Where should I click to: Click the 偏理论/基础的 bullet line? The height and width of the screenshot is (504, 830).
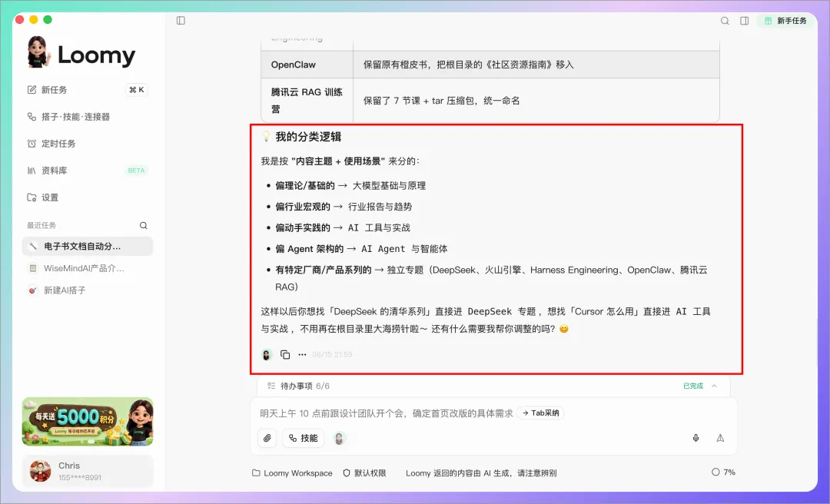[x=350, y=186]
